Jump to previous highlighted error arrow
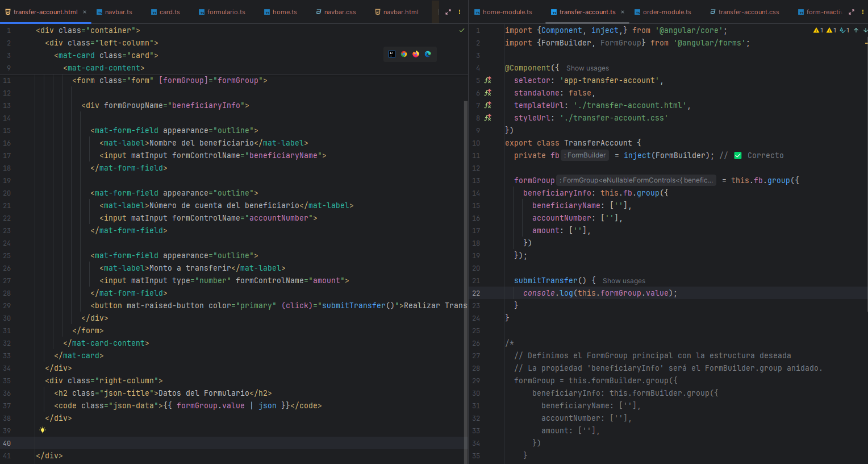This screenshot has height=464, width=868. [856, 30]
